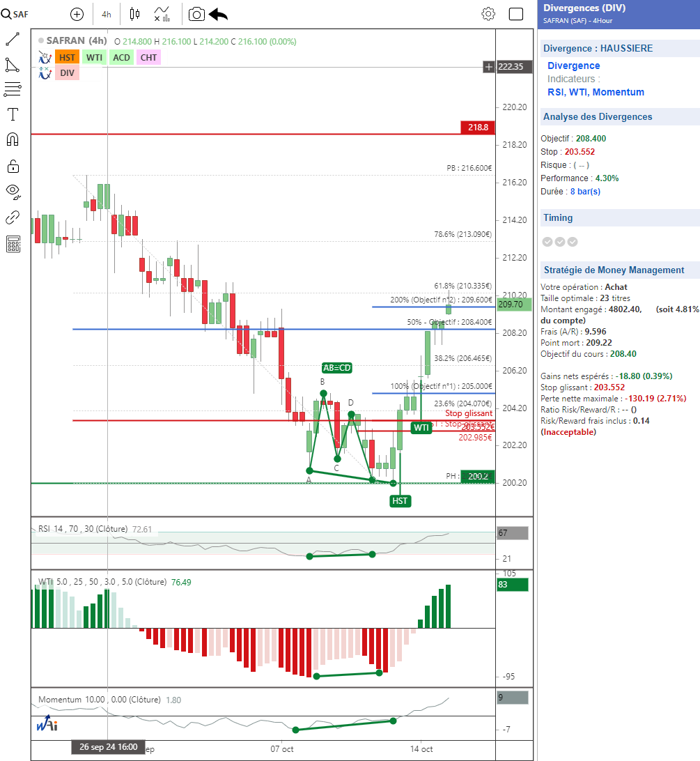
Task: Click the WAi logo in Momentum pane
Action: point(47,723)
